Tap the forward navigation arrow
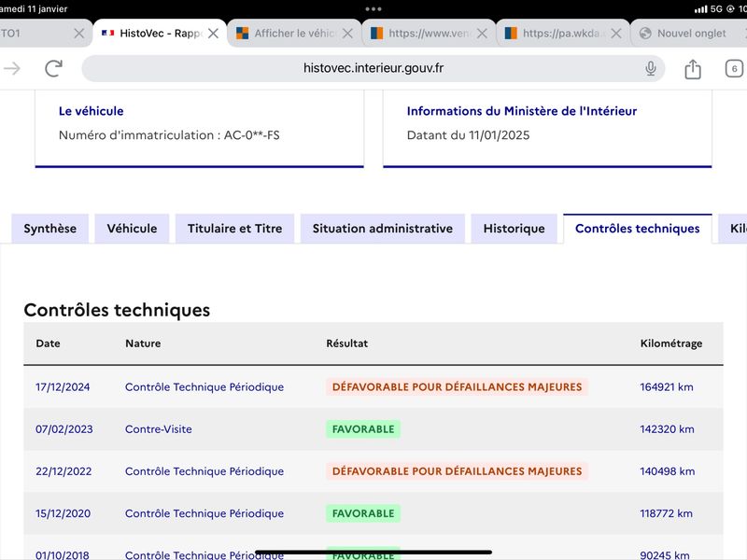 (12, 68)
